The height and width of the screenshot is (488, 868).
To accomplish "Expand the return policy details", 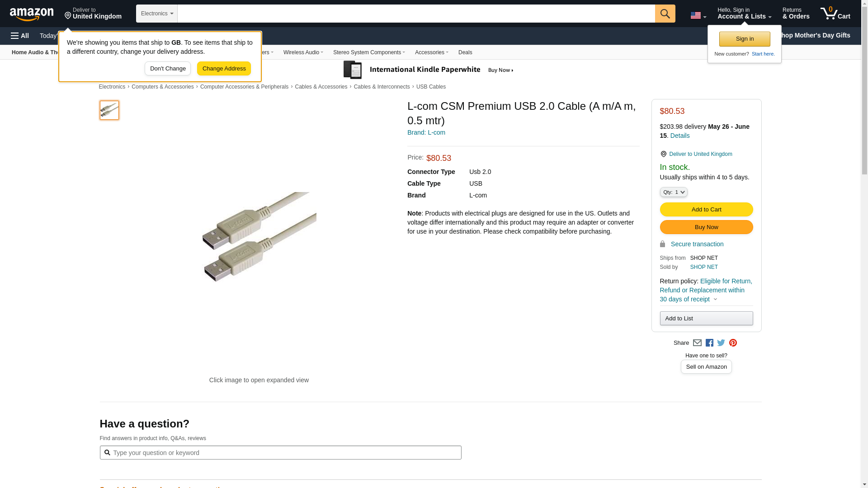I will click(x=715, y=299).
